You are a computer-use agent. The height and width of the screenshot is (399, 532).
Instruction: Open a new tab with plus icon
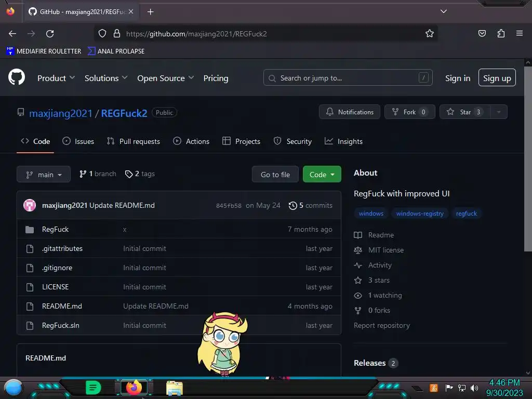tap(150, 12)
